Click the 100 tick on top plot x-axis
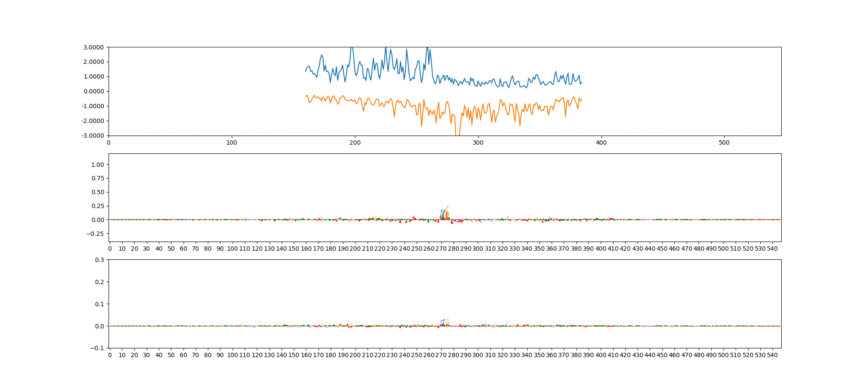The image size is (868, 391). click(x=232, y=142)
